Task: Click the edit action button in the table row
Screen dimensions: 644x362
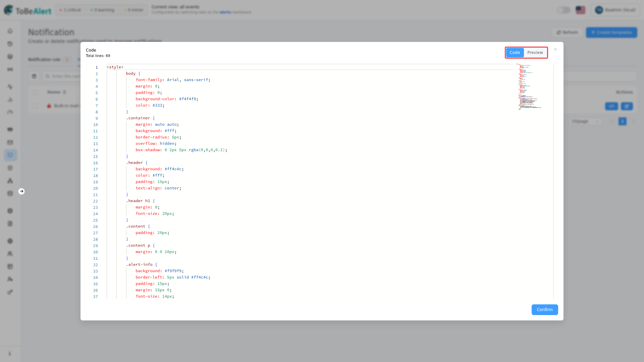Action: point(627,106)
